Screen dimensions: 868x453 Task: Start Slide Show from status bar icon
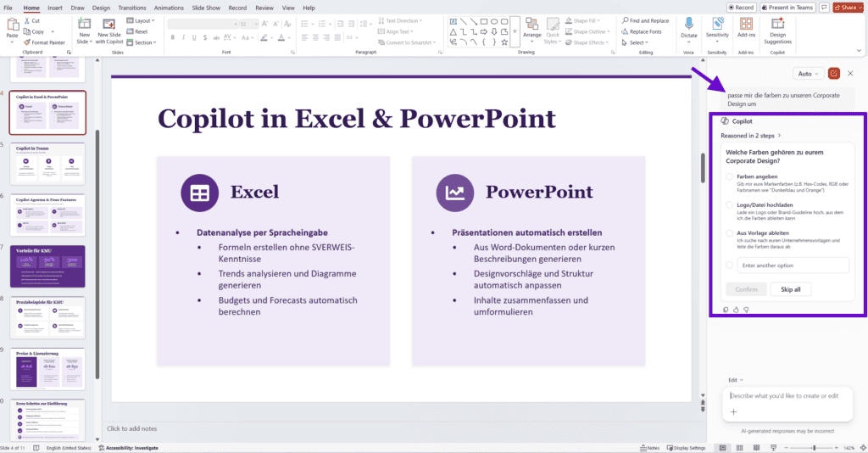(x=773, y=447)
